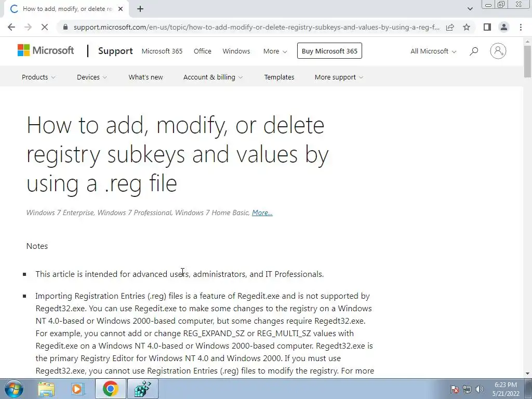Click 'Windows 7 Enterprise' applies-to text

[60, 212]
